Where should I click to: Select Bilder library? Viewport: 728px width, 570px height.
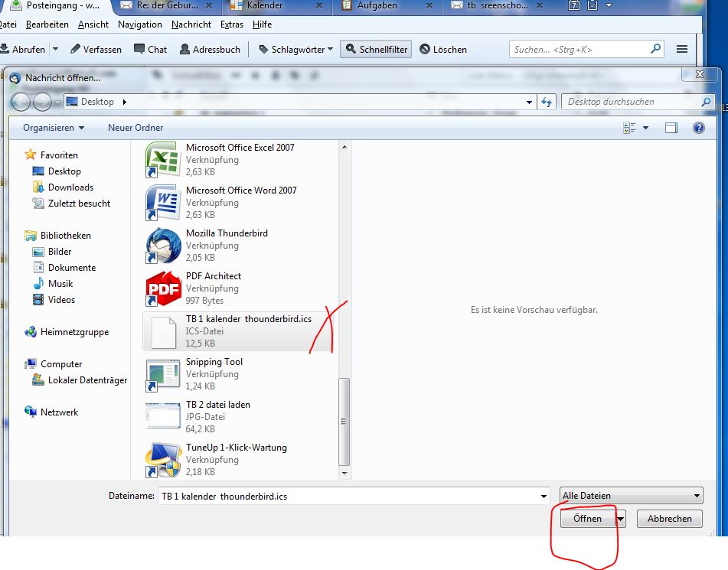click(x=52, y=252)
